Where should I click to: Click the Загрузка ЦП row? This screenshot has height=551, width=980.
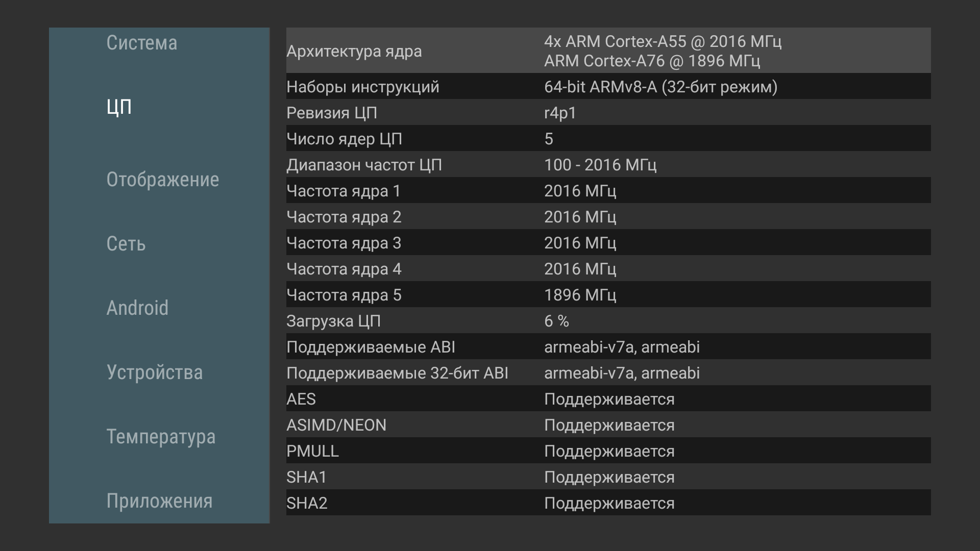click(608, 321)
